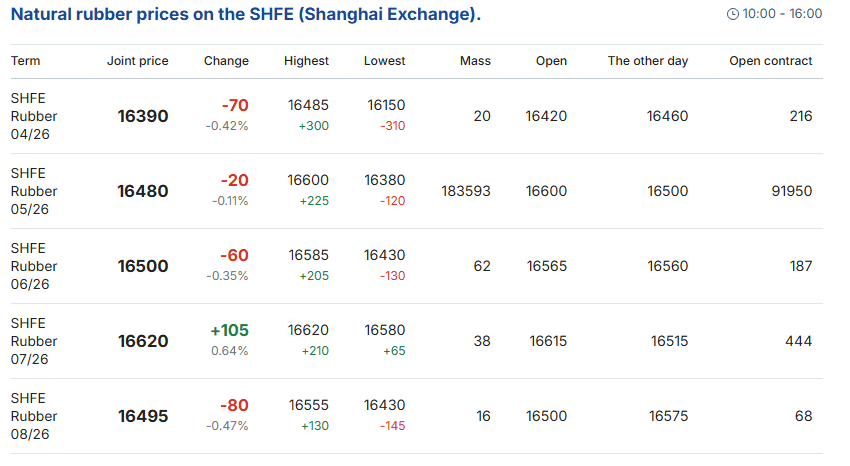
Task: Choose the SHFE Rubber 07/26 contract
Action: (34, 341)
